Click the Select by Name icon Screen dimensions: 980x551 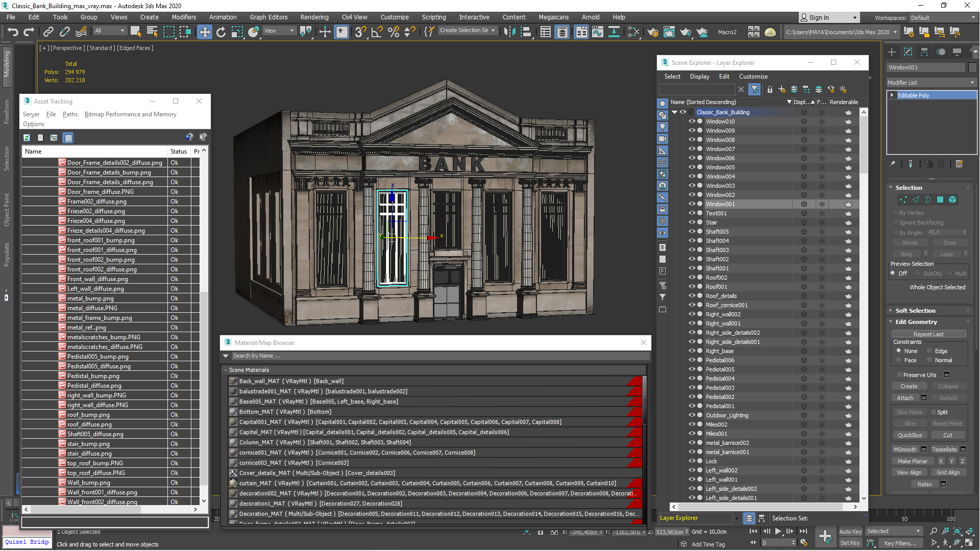pyautogui.click(x=150, y=32)
